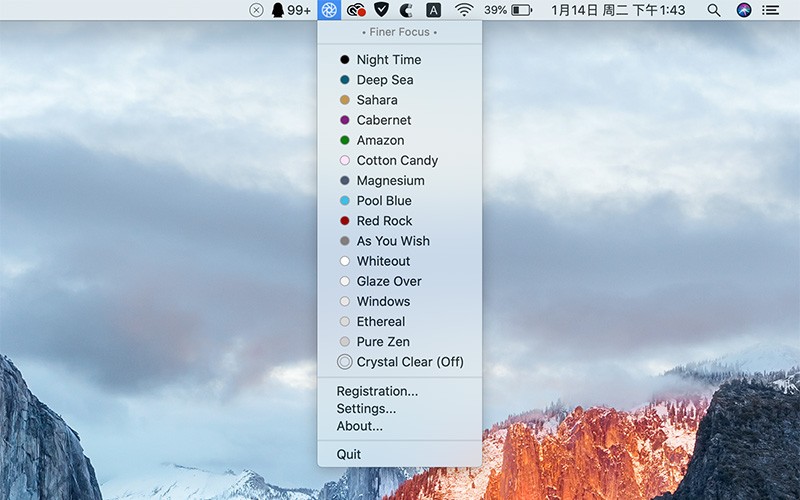Pick the Sahara theme entry

(399, 100)
